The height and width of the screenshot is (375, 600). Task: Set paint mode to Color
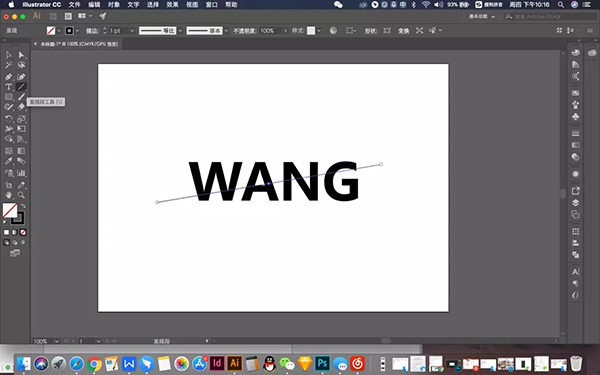(7, 232)
